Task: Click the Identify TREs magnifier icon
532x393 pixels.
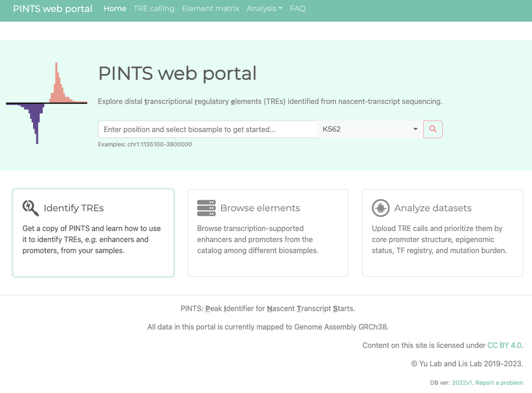Action: pos(31,208)
